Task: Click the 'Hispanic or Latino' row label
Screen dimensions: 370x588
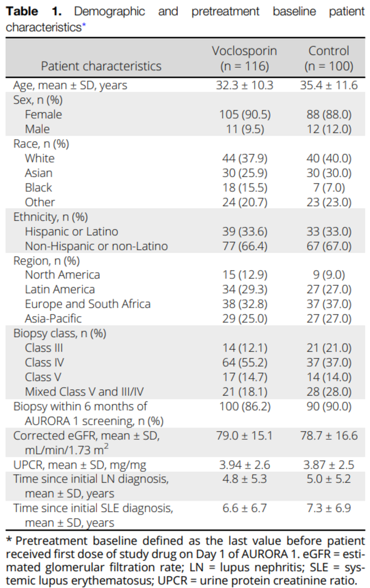Action: [71, 231]
